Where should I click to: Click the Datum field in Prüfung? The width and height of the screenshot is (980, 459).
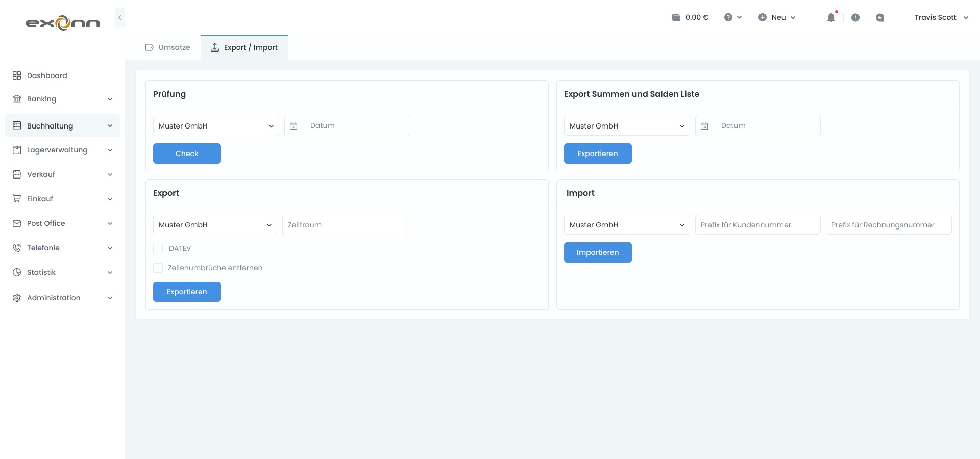347,126
